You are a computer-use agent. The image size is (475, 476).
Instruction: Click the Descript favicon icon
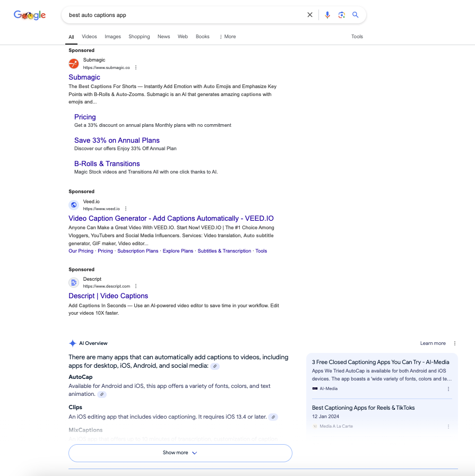pyautogui.click(x=74, y=283)
